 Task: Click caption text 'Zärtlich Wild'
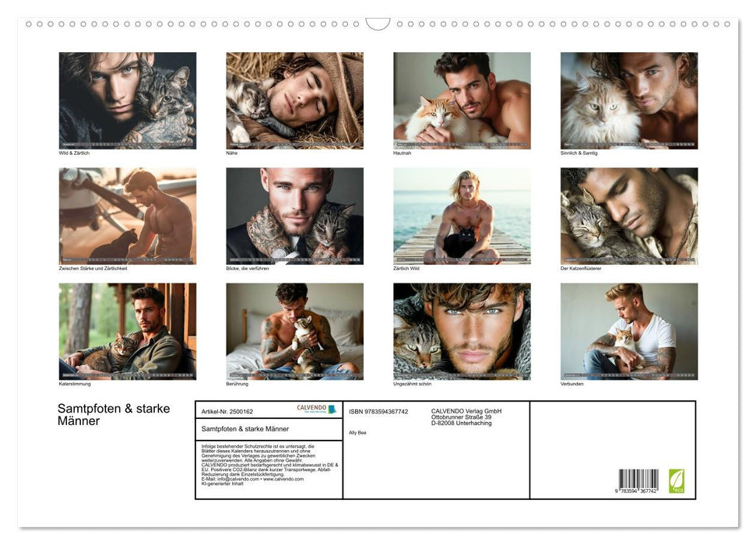(x=406, y=268)
